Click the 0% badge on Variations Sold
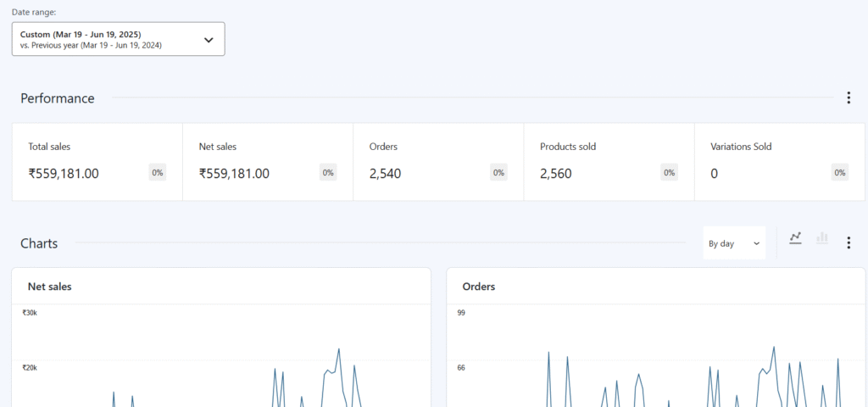The image size is (868, 407). pos(840,173)
